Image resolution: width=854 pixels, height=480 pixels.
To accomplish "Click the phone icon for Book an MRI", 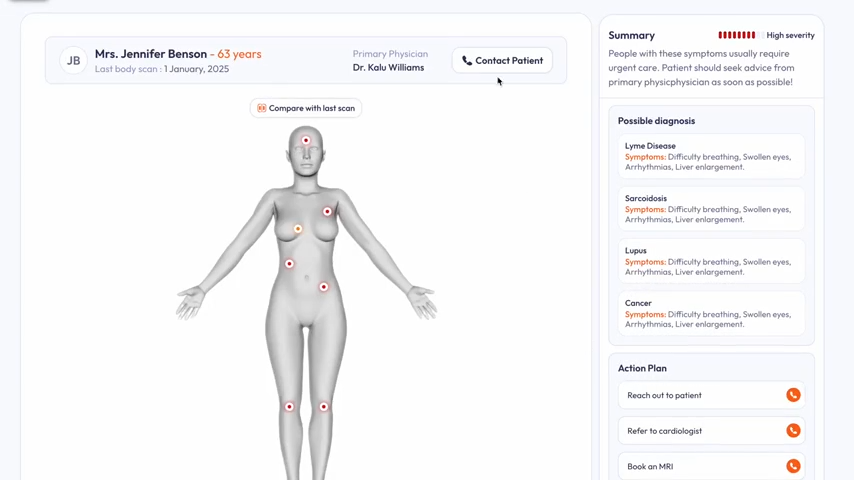I will click(793, 466).
